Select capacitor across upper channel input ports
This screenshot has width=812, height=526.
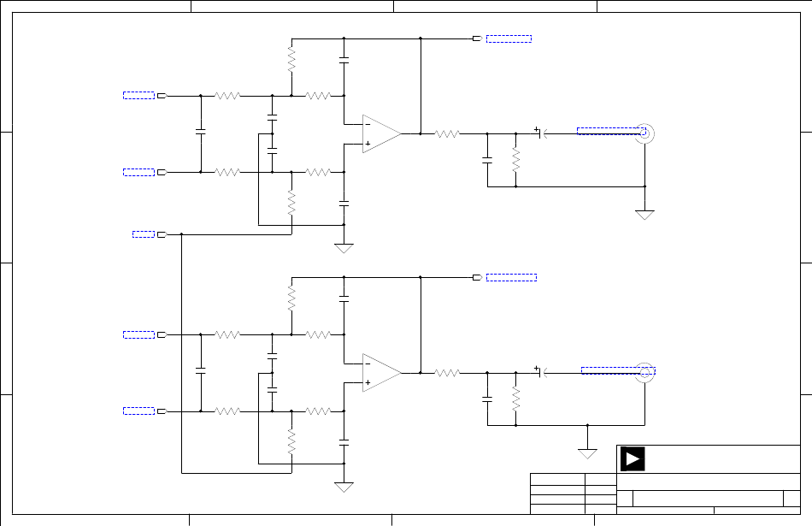click(201, 133)
